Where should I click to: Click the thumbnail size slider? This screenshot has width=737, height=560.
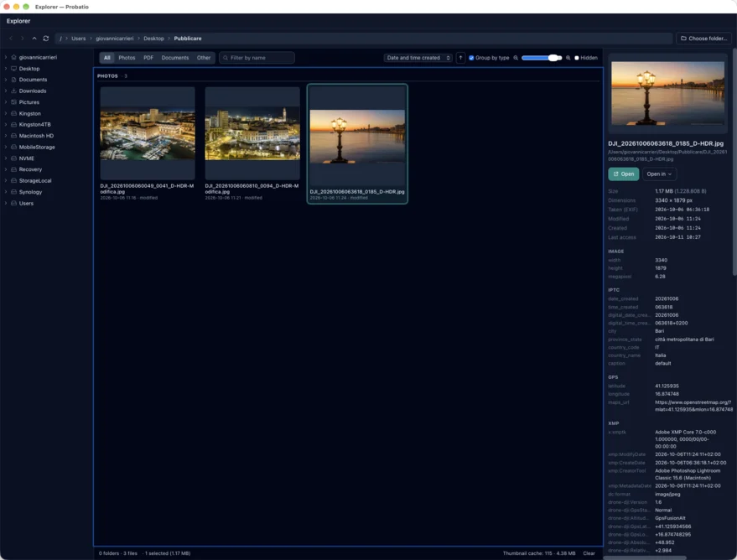pos(542,58)
